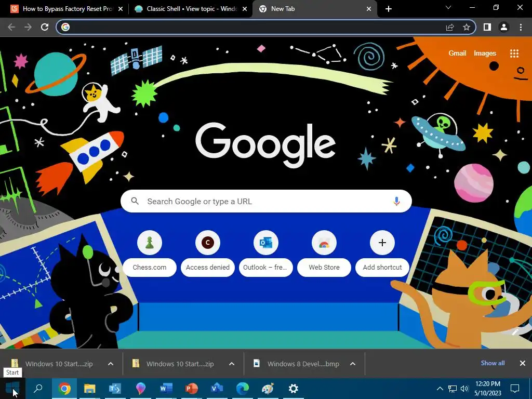This screenshot has width=532, height=399.
Task: Open the Windows Start menu
Action: tap(12, 389)
